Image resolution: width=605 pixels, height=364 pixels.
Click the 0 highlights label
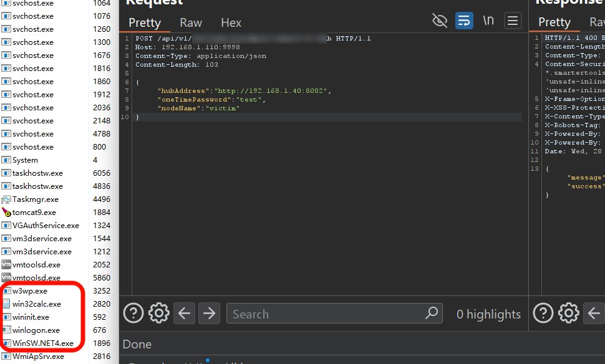pos(488,314)
